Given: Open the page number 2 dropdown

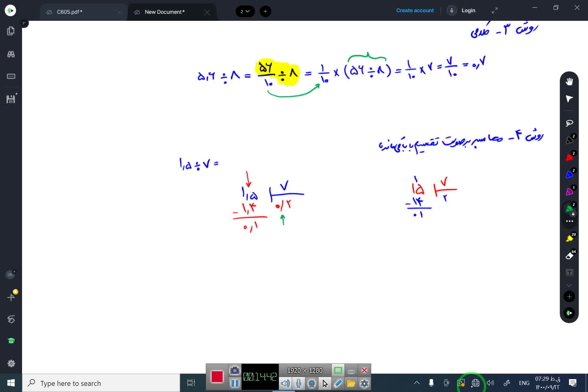Looking at the screenshot, I should coord(245,11).
